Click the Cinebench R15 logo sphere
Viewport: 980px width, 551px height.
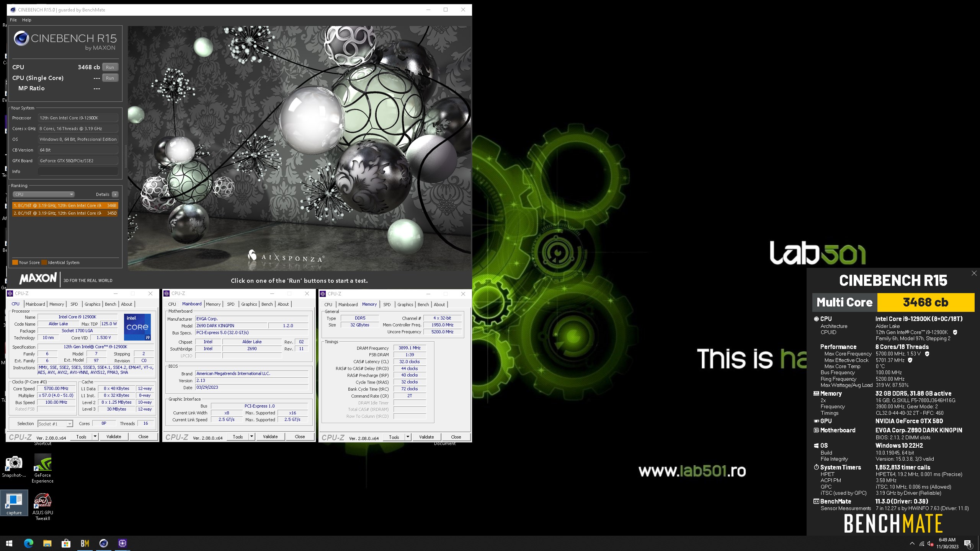point(21,38)
